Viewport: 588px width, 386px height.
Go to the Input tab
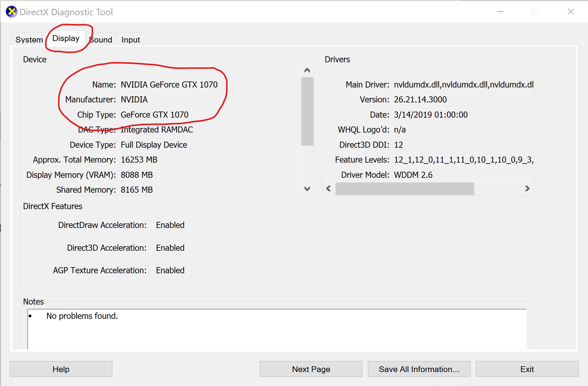coord(131,40)
